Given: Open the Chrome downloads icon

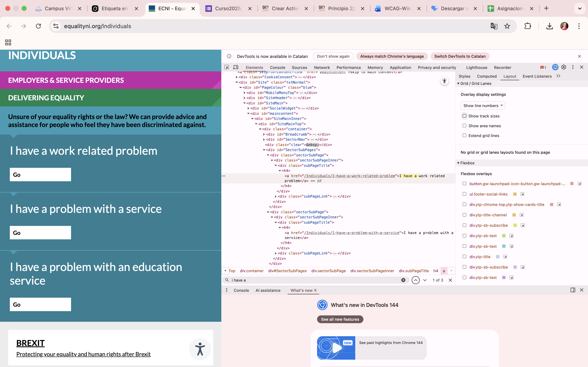Looking at the screenshot, I should click(549, 26).
